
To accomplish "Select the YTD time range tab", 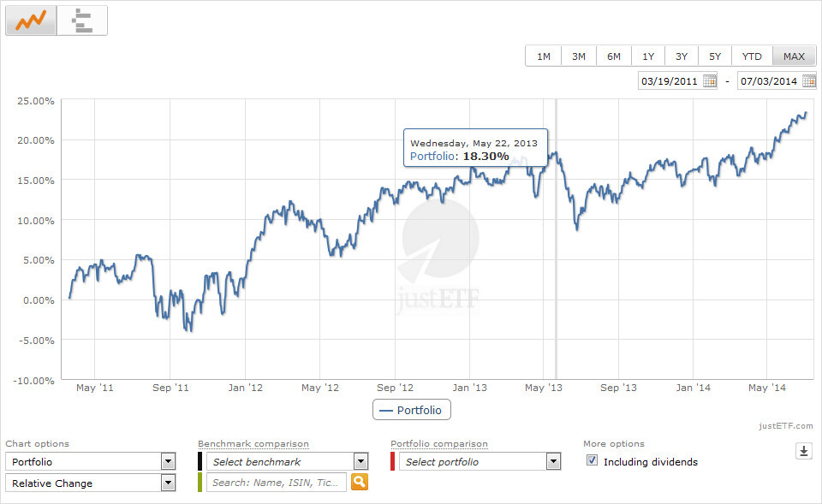I will pyautogui.click(x=752, y=56).
